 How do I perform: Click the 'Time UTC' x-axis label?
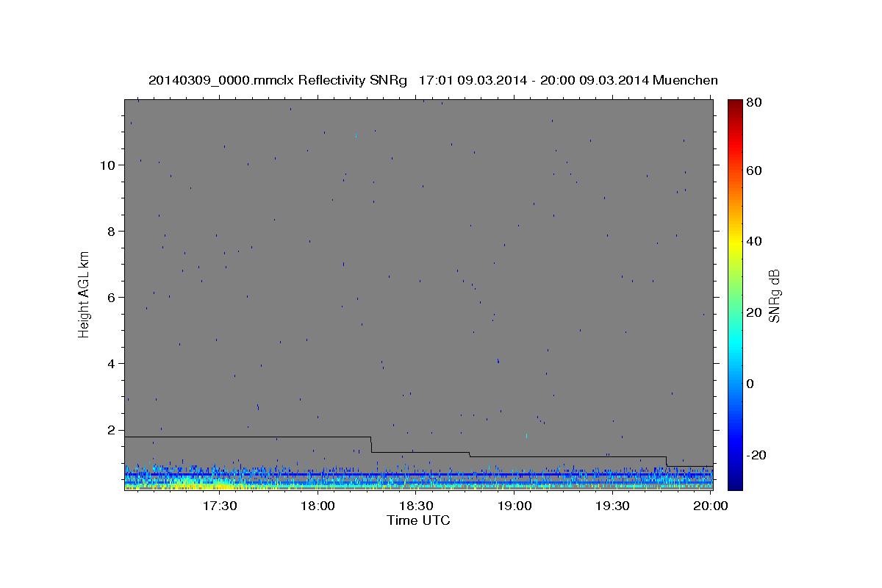418,520
